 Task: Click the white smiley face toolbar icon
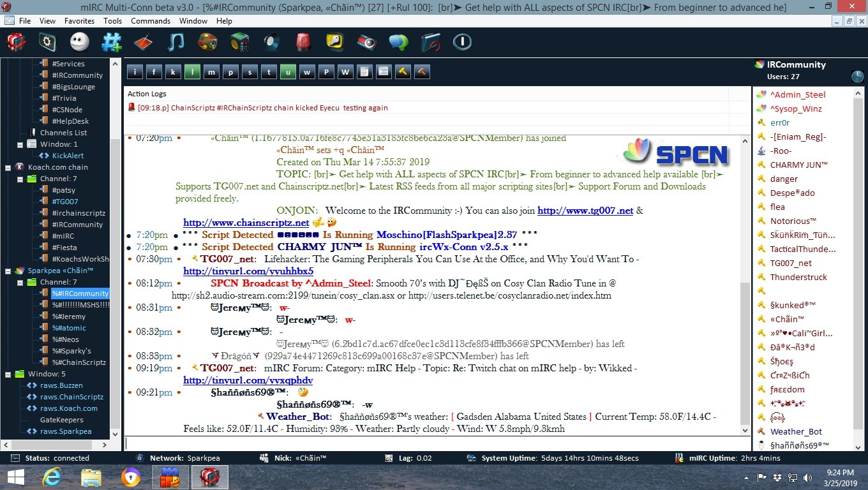80,42
